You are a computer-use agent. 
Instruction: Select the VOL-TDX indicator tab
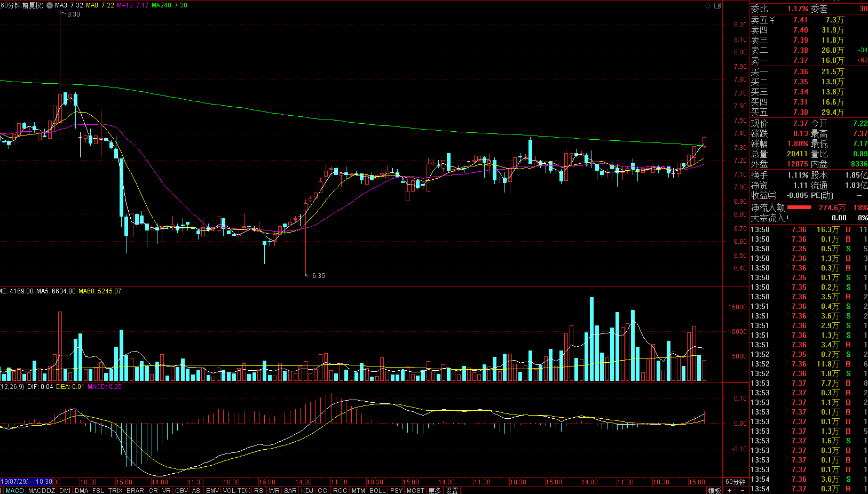(236, 490)
